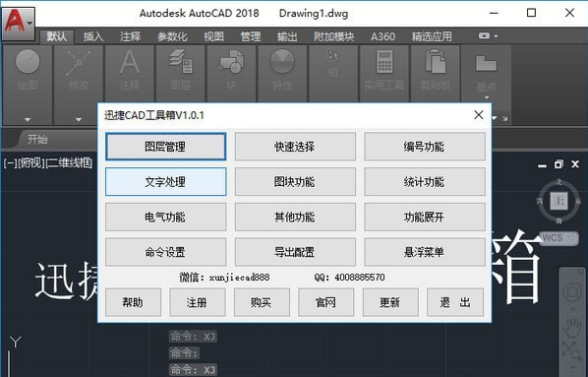Image resolution: width=588 pixels, height=377 pixels.
Task: Open the 注释 annotation panel icon in the ribbon
Action: (x=130, y=62)
